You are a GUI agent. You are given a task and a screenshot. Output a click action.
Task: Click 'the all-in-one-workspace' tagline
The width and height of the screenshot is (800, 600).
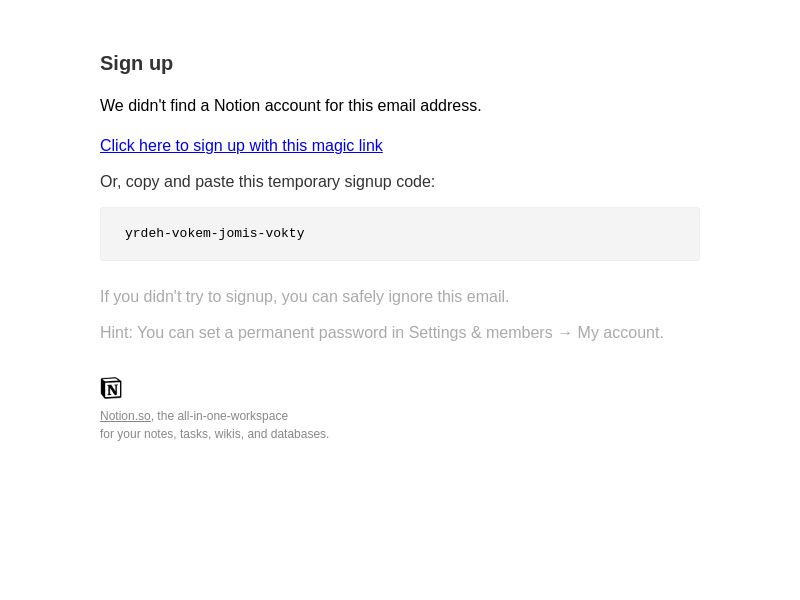coord(222,416)
